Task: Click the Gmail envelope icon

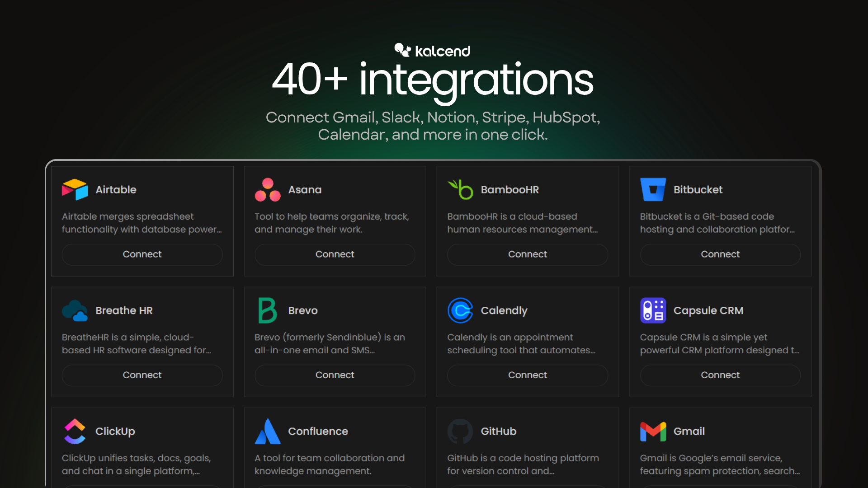Action: tap(653, 432)
